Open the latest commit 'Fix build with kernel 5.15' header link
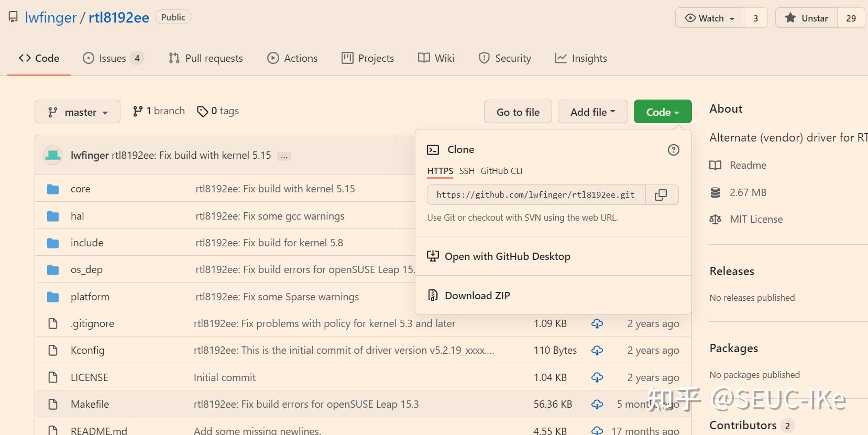Image resolution: width=868 pixels, height=435 pixels. point(191,155)
